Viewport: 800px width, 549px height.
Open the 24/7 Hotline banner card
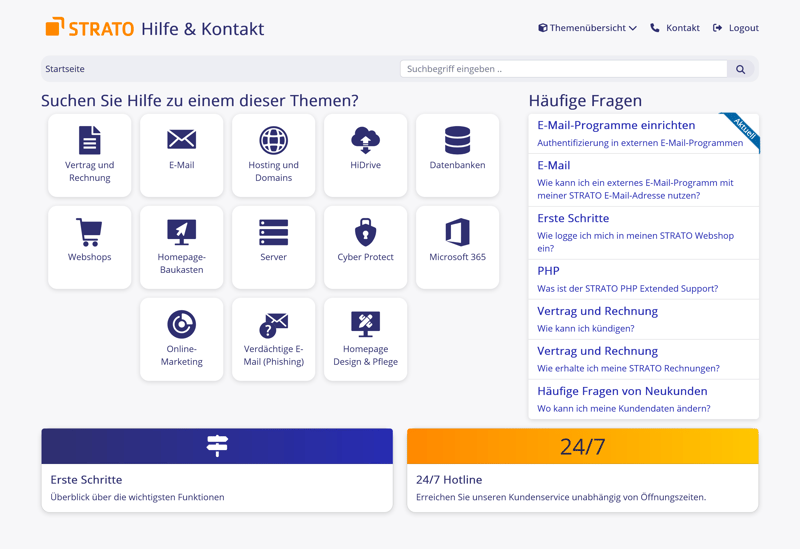(x=582, y=470)
